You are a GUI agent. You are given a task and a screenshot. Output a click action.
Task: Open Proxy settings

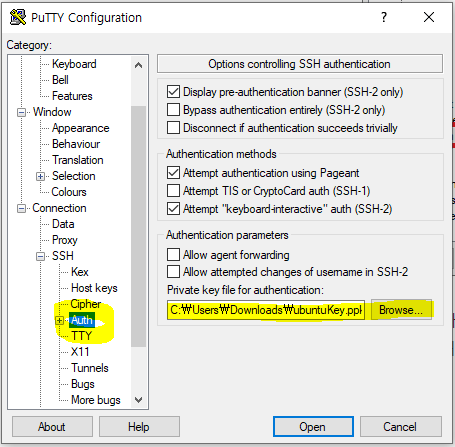click(65, 240)
